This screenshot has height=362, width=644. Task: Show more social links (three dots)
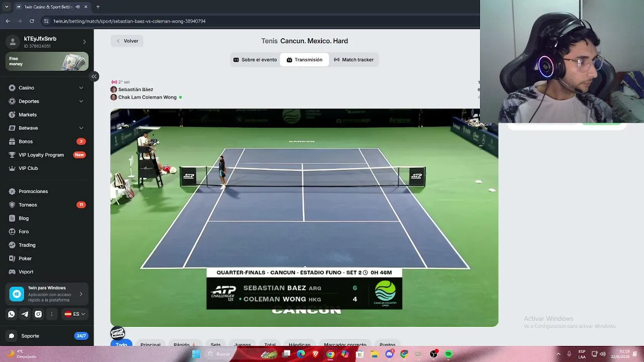tap(51, 314)
